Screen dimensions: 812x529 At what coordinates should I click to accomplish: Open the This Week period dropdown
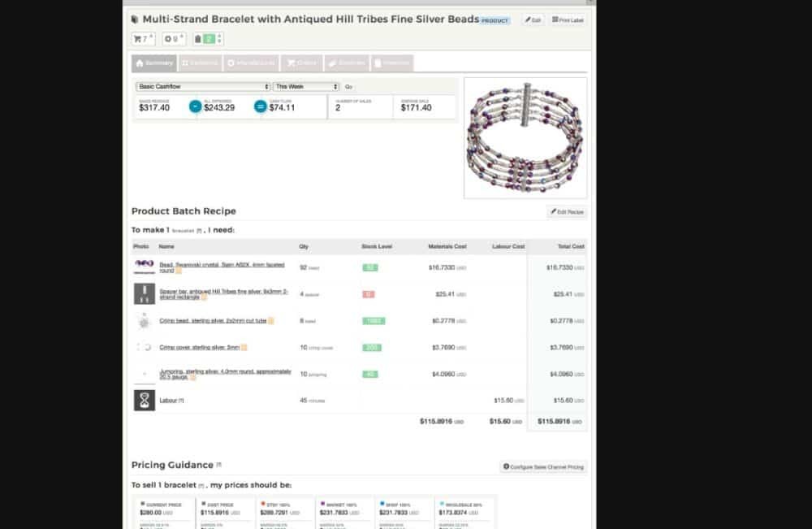pos(306,86)
